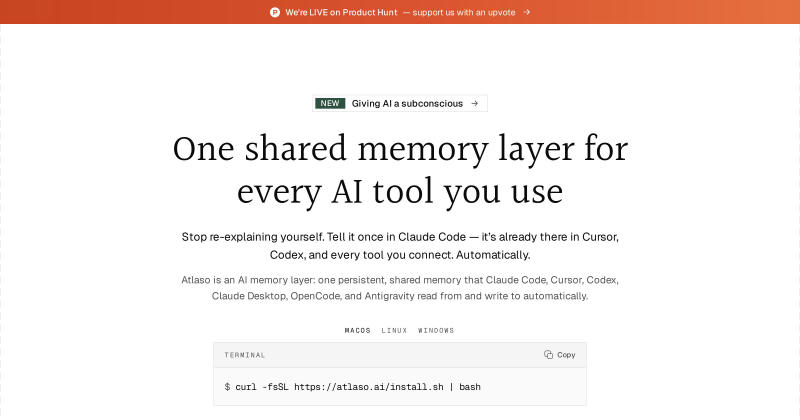Click the copy clipboard icon
Viewport: 800px width, 420px height.
(548, 355)
